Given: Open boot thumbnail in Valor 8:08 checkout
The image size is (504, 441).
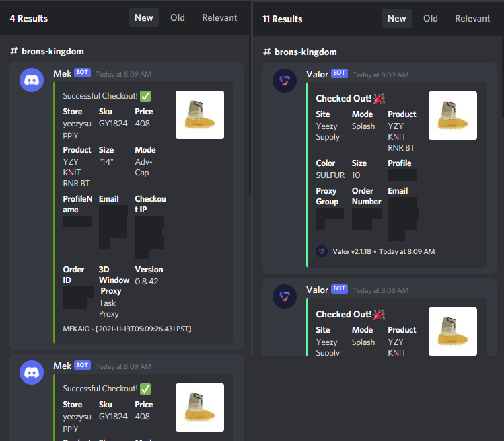Looking at the screenshot, I should (x=453, y=331).
